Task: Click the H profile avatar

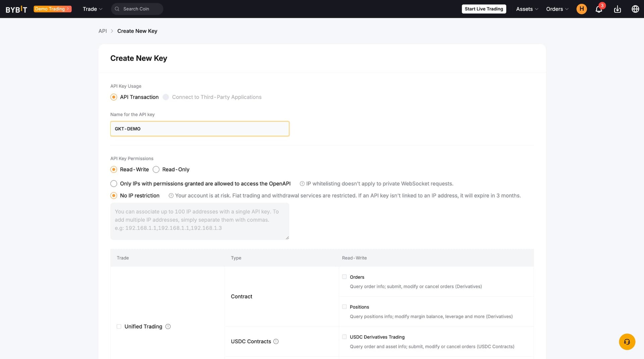Action: tap(582, 9)
